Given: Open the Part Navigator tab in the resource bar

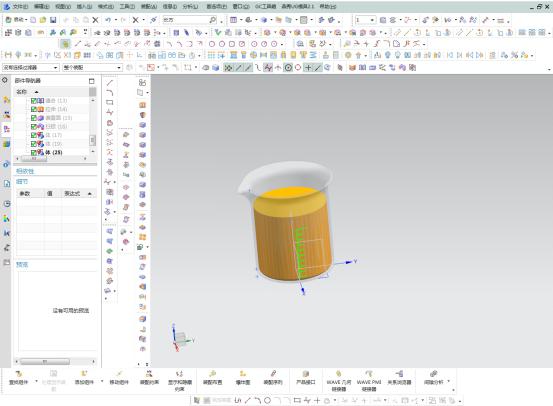Looking at the screenshot, I should click(x=6, y=129).
